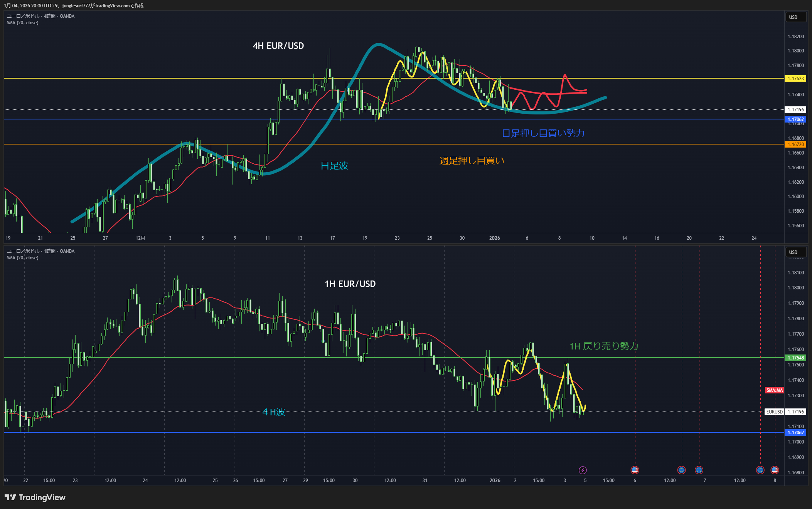Click the yellow 1.17623 price label

pos(795,78)
